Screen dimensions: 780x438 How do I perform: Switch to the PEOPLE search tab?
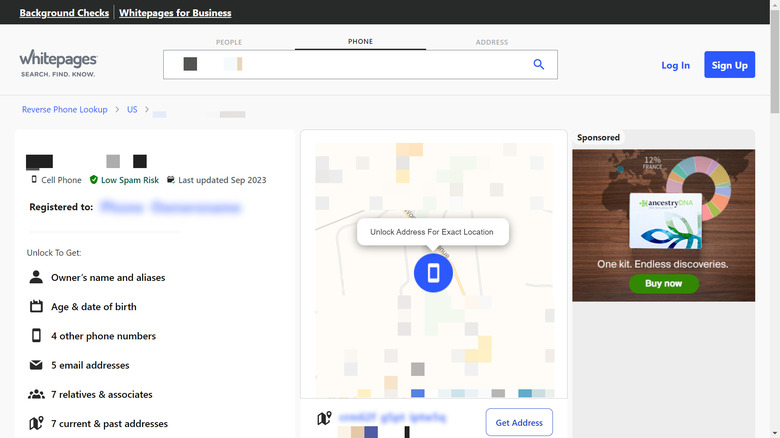click(x=229, y=42)
